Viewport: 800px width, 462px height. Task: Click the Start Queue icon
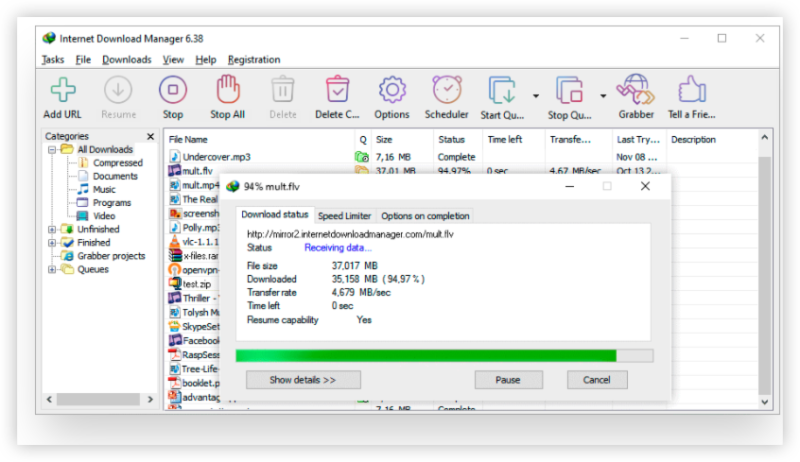pyautogui.click(x=502, y=91)
